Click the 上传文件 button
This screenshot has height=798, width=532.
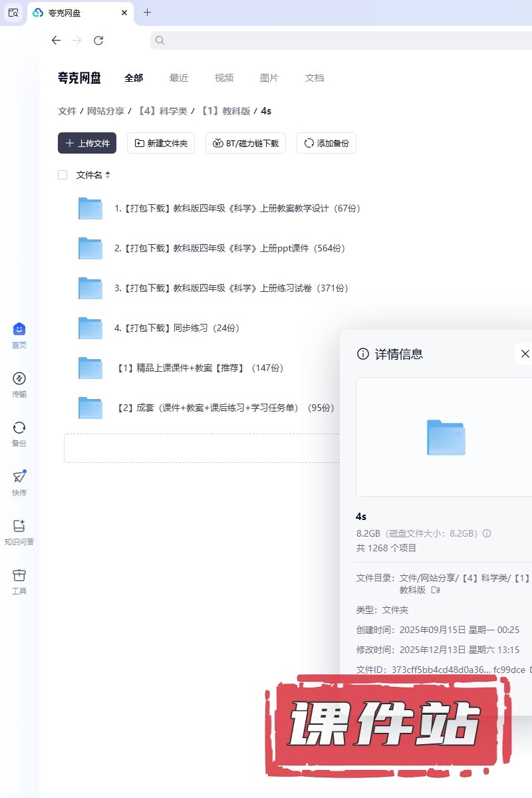(x=87, y=143)
